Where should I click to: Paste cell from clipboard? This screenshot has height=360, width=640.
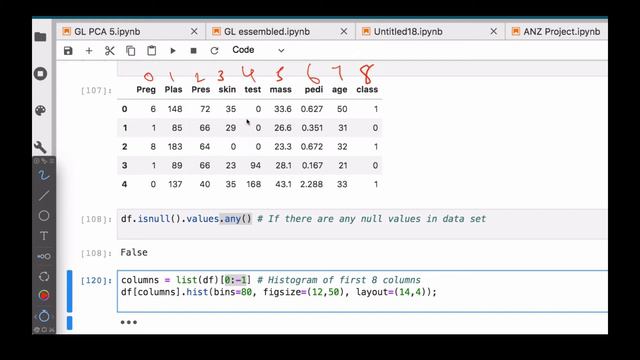(x=151, y=51)
